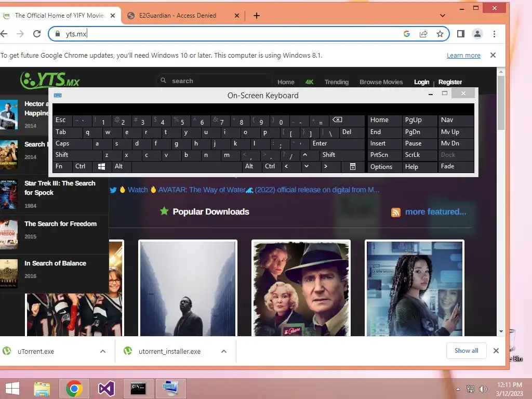Screen dimensions: 532x399
Task: Open a new browser tab
Action: pyautogui.click(x=257, y=16)
